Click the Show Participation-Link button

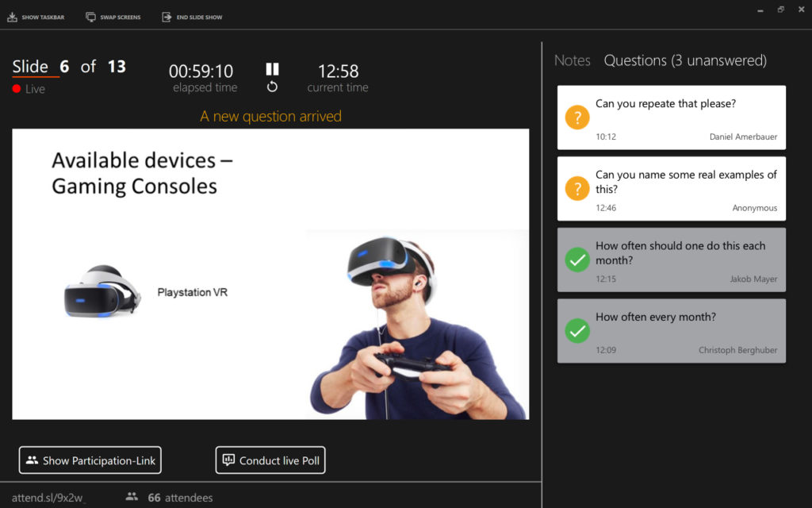[x=90, y=460]
